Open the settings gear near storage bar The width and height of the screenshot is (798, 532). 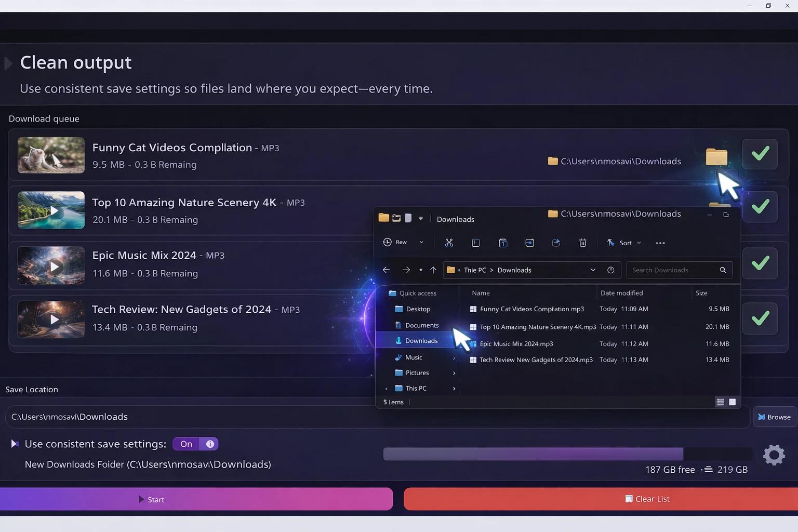[x=774, y=455]
